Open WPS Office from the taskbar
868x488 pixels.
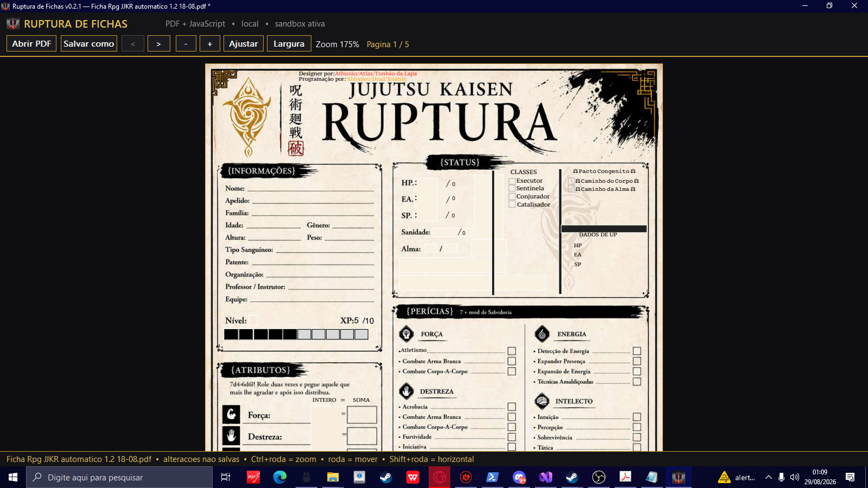tap(413, 477)
